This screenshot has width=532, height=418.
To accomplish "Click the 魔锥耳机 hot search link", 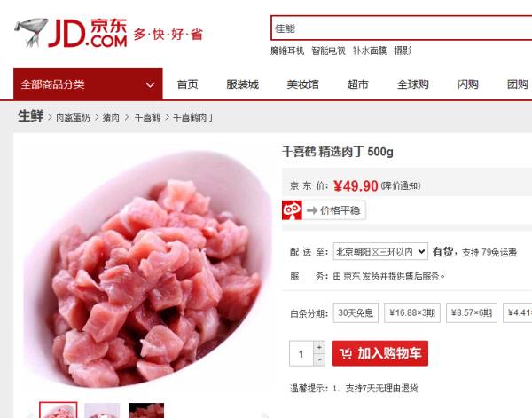I will [x=287, y=51].
